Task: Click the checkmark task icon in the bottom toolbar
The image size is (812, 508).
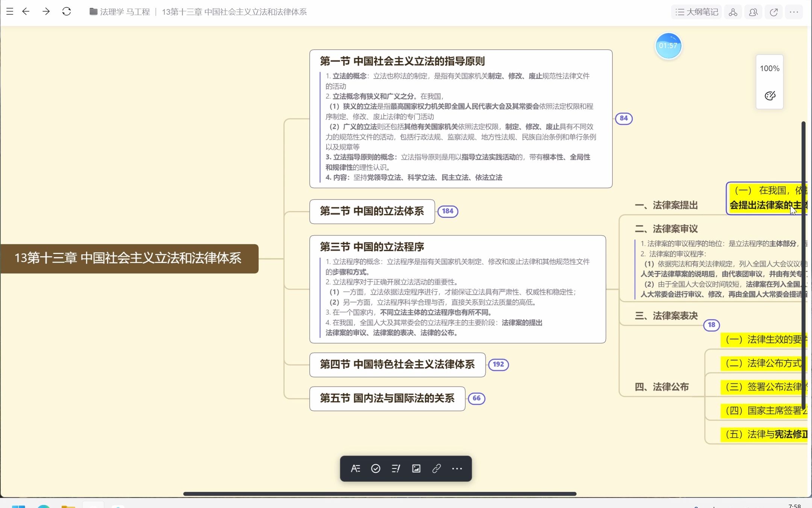Action: [376, 469]
